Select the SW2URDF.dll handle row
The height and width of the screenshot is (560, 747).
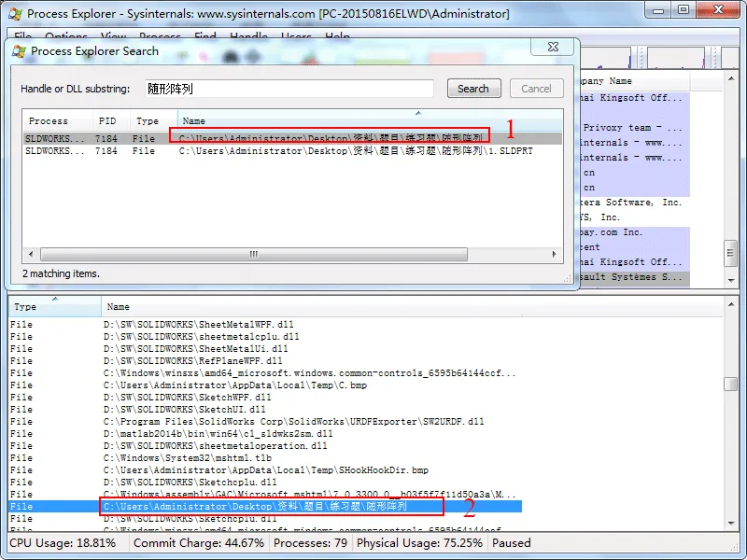[265, 422]
